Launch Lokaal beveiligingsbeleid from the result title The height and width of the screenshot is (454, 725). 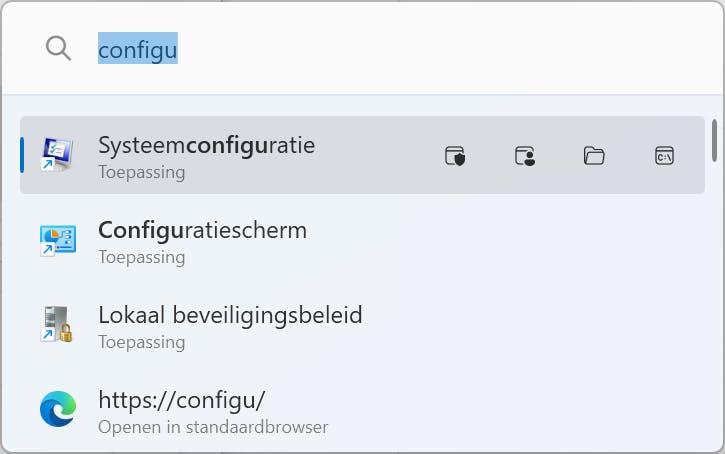point(230,315)
